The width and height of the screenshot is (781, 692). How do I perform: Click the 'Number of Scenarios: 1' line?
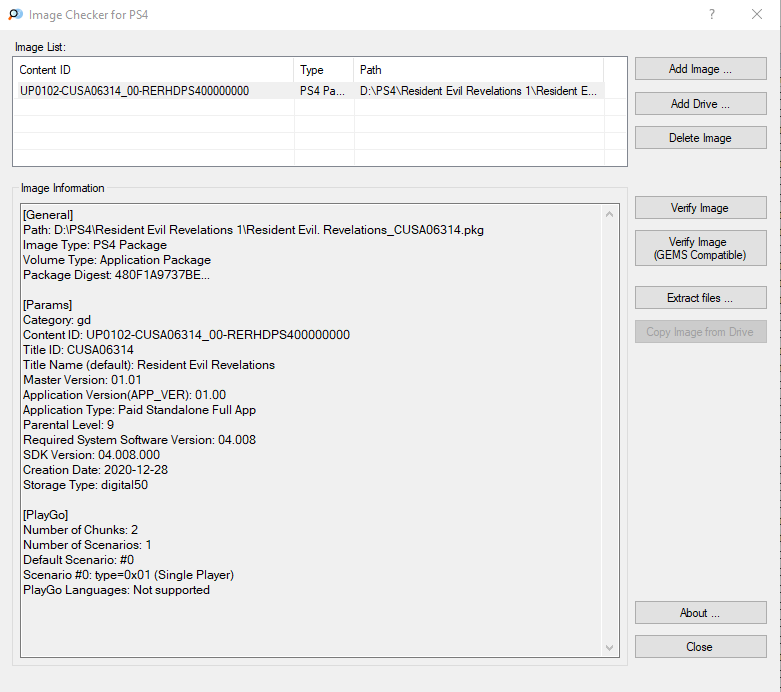point(87,545)
